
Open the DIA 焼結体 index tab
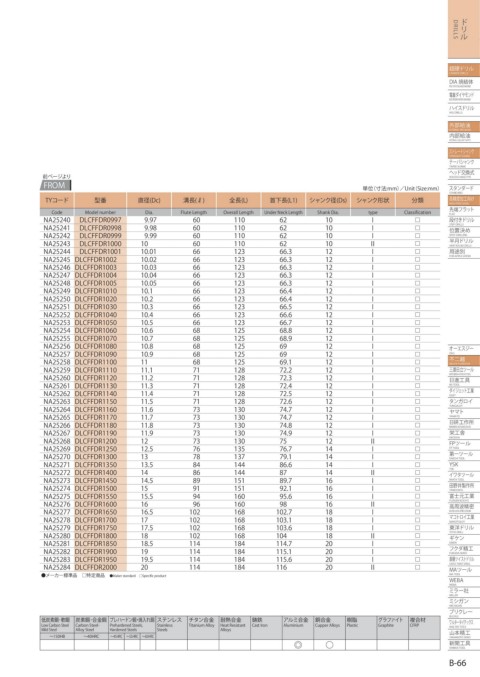(464, 83)
